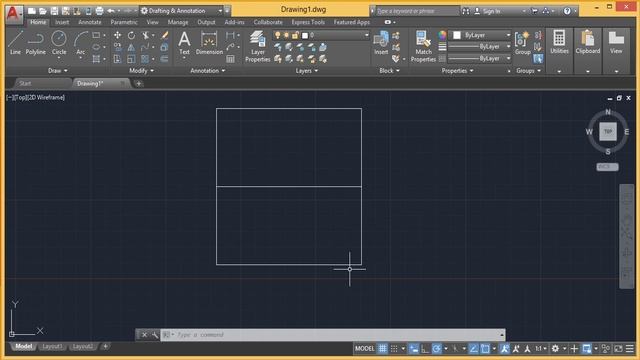The width and height of the screenshot is (640, 360).
Task: Select the Text annotation tool
Action: 184,43
